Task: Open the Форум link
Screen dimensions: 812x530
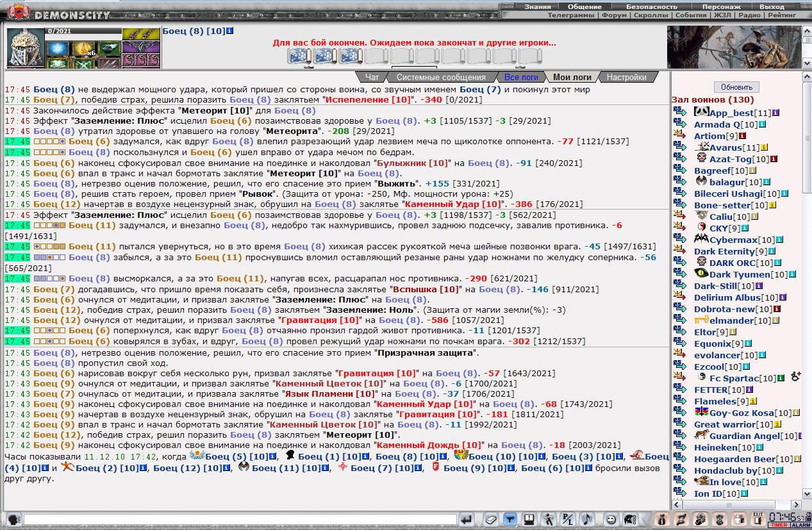Action: click(x=615, y=15)
